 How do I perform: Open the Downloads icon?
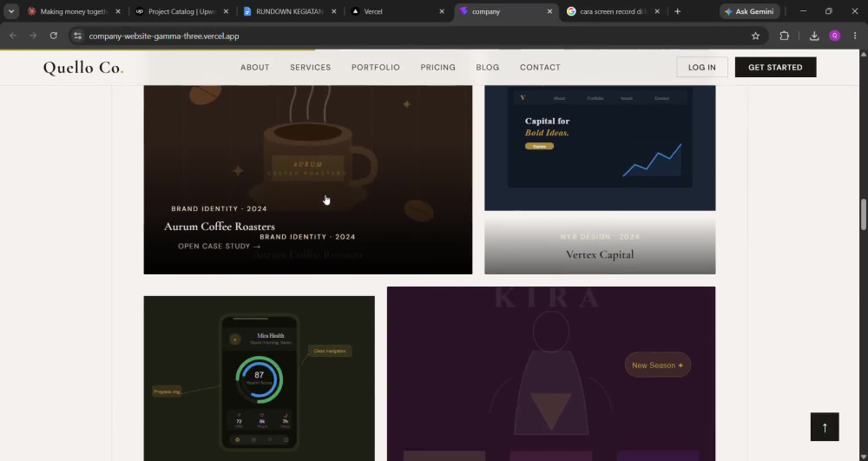click(814, 36)
